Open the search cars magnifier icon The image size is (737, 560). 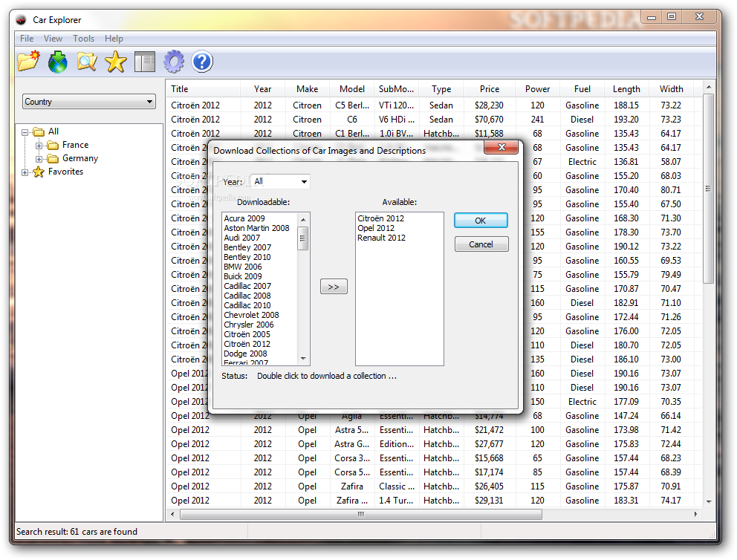(x=87, y=62)
